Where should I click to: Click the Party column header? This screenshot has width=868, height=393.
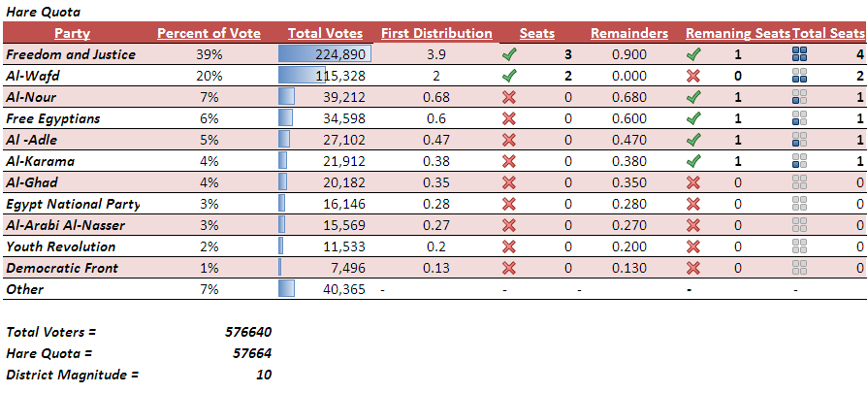click(73, 33)
